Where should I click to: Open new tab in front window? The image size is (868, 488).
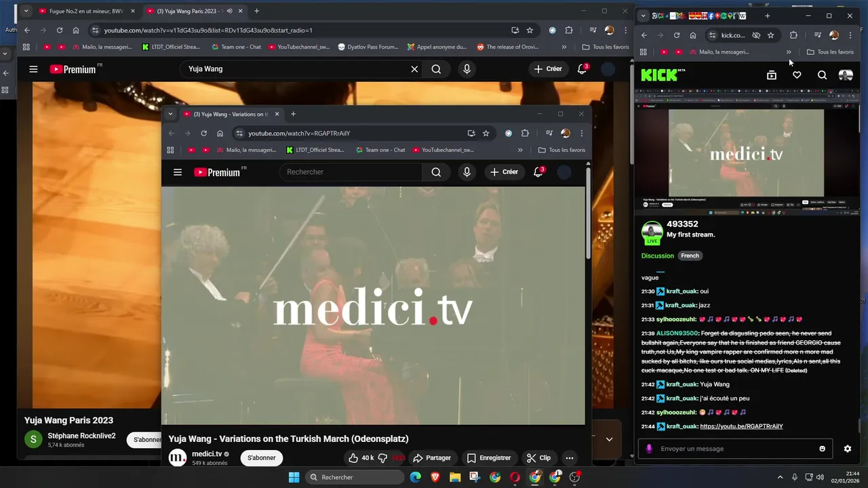coord(293,114)
